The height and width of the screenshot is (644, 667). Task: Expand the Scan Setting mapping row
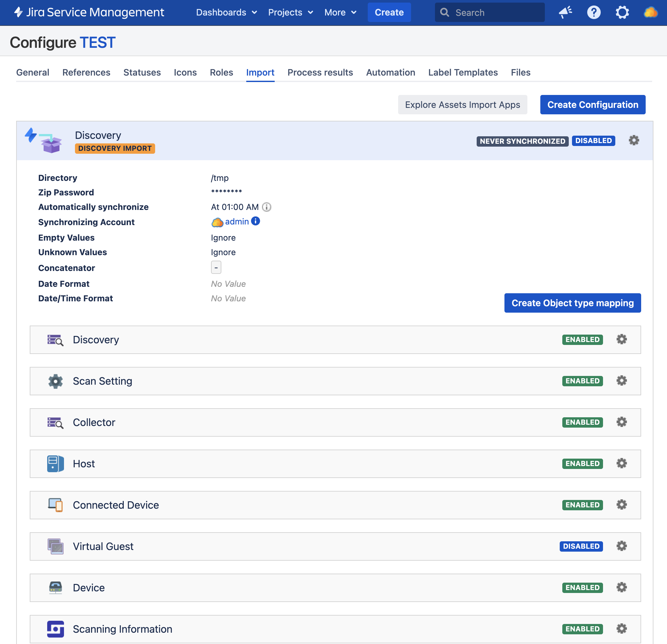click(x=335, y=381)
